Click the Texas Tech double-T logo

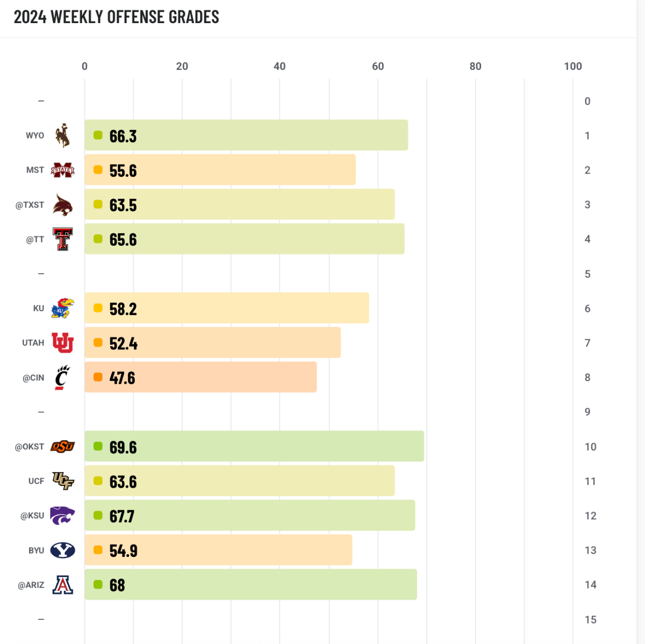[x=62, y=239]
